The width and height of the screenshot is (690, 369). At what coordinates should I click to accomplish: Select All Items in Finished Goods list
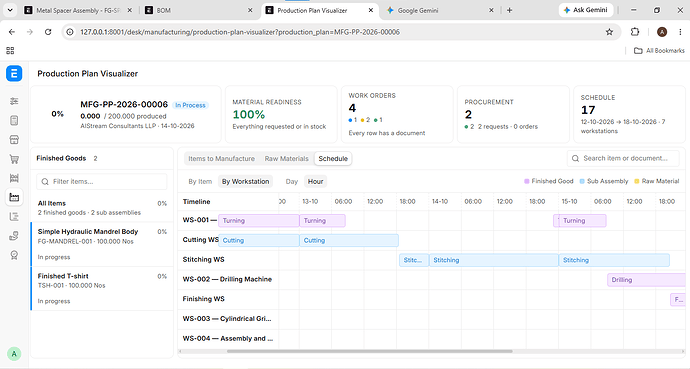[x=102, y=208]
